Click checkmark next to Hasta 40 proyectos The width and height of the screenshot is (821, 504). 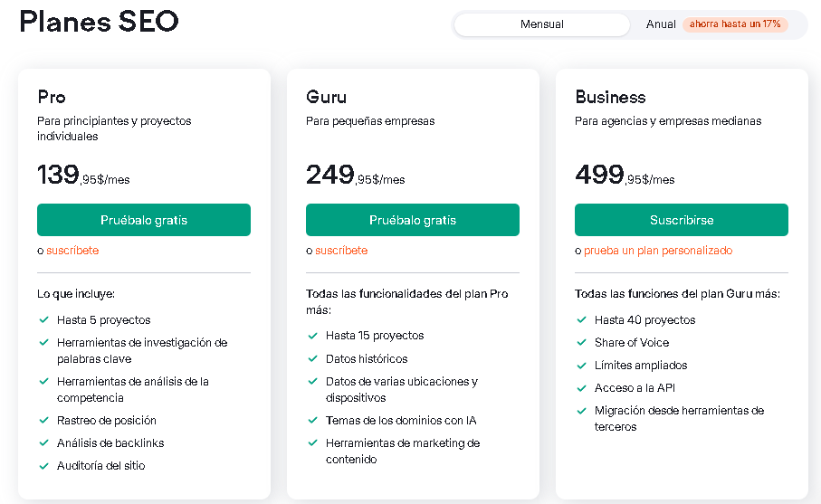[581, 319]
